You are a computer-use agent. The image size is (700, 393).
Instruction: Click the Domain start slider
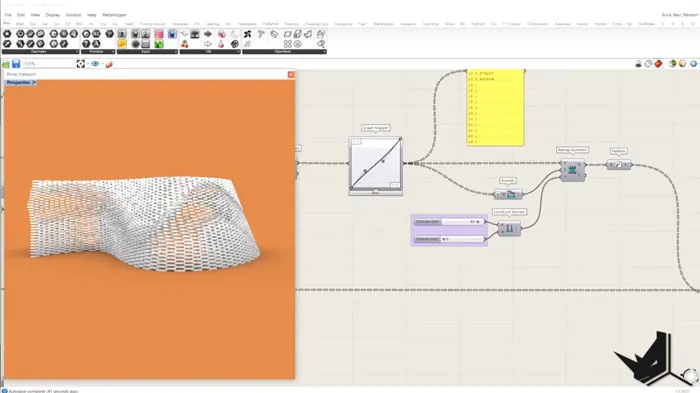(x=450, y=222)
